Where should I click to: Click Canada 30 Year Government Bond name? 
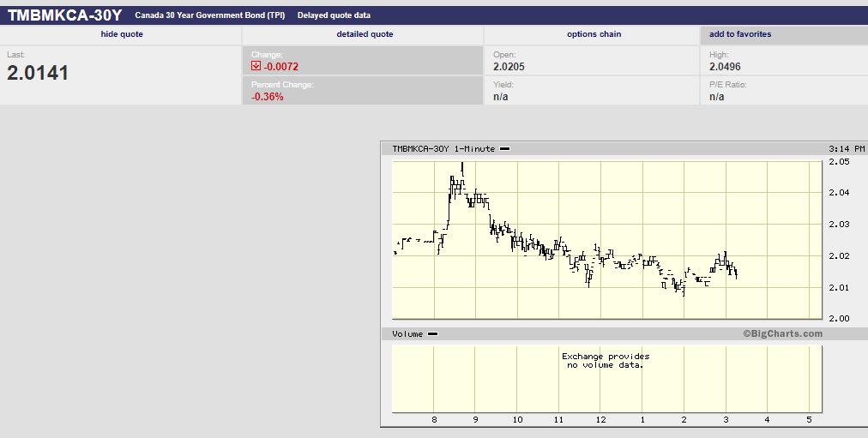pyautogui.click(x=210, y=15)
